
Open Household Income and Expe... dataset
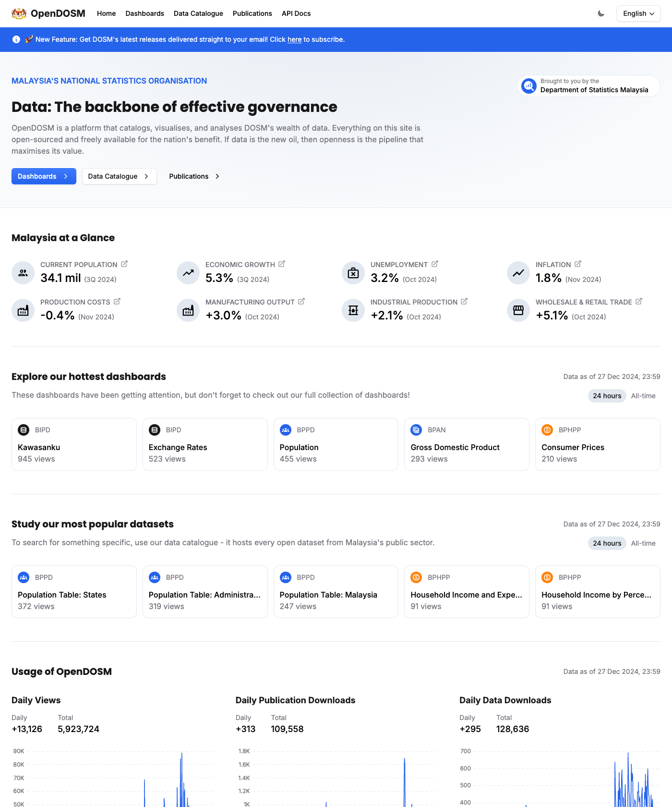467,592
